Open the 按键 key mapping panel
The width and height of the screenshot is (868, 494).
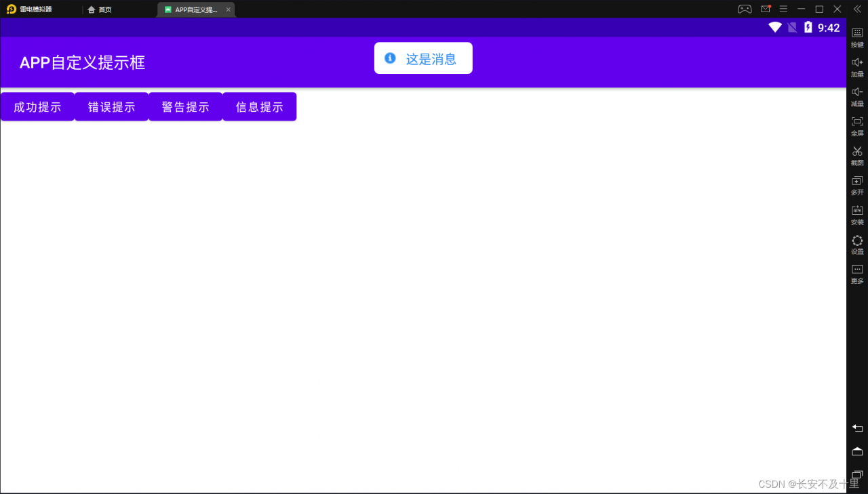(x=856, y=37)
